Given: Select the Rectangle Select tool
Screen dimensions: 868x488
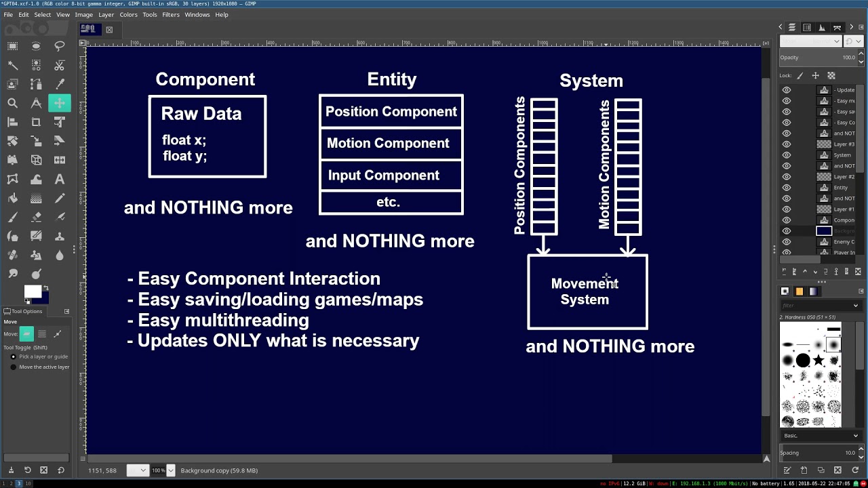Looking at the screenshot, I should click(x=12, y=46).
